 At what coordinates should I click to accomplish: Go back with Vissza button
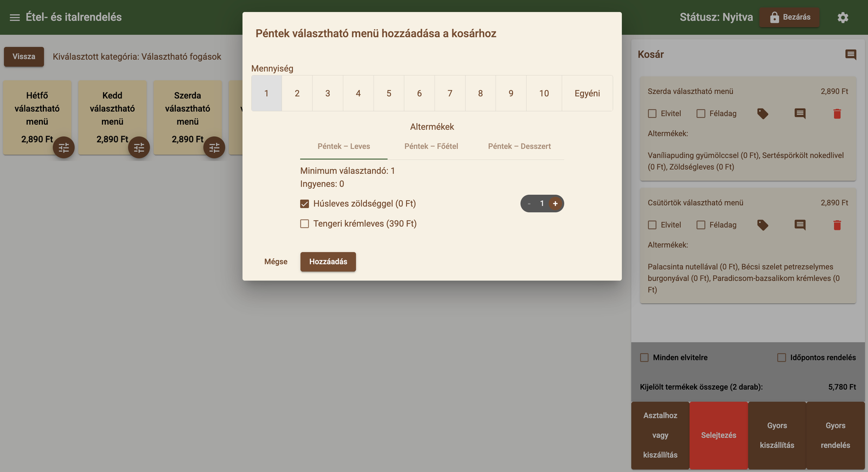click(x=24, y=56)
